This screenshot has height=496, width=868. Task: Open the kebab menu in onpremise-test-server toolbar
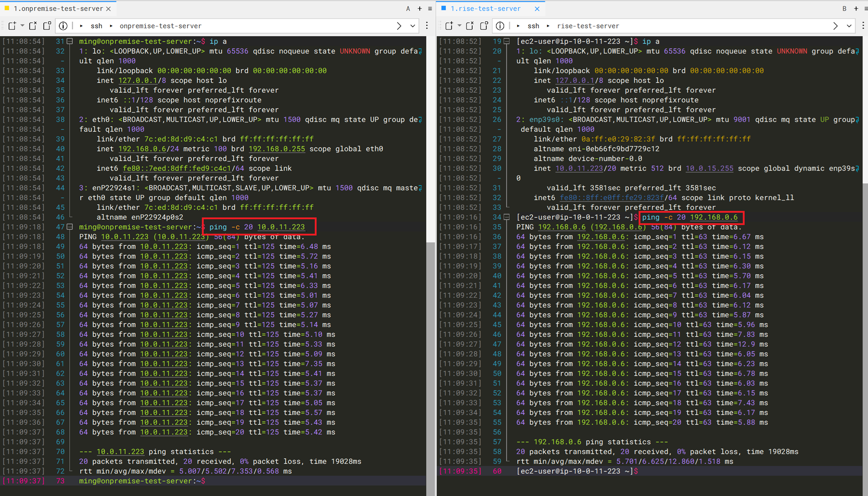[x=427, y=26]
